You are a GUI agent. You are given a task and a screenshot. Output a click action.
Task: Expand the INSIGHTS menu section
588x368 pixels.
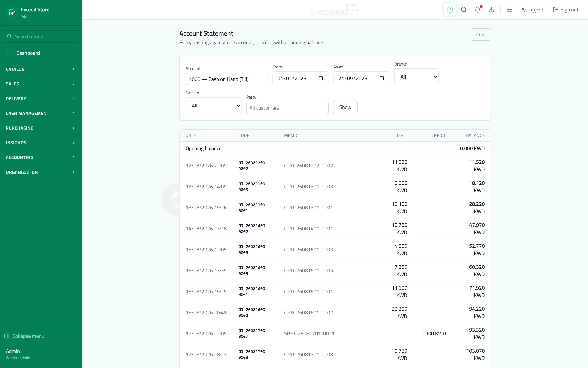coord(41,143)
